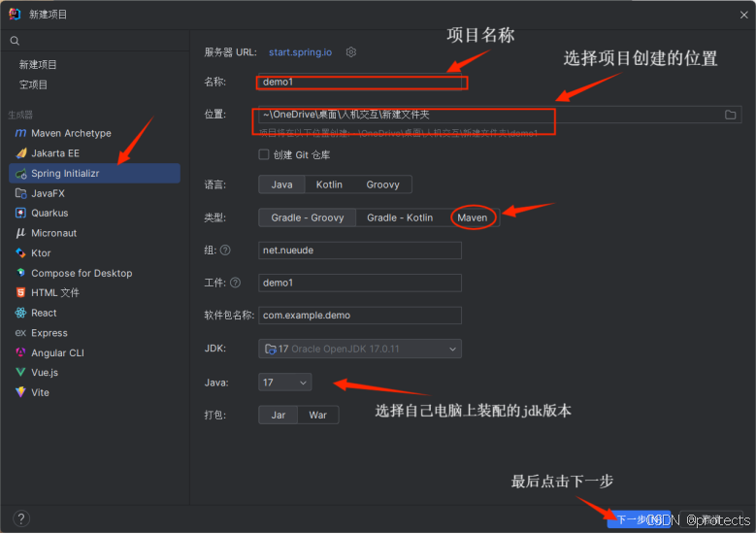The image size is (756, 534).
Task: Select React generator
Action: (94, 313)
